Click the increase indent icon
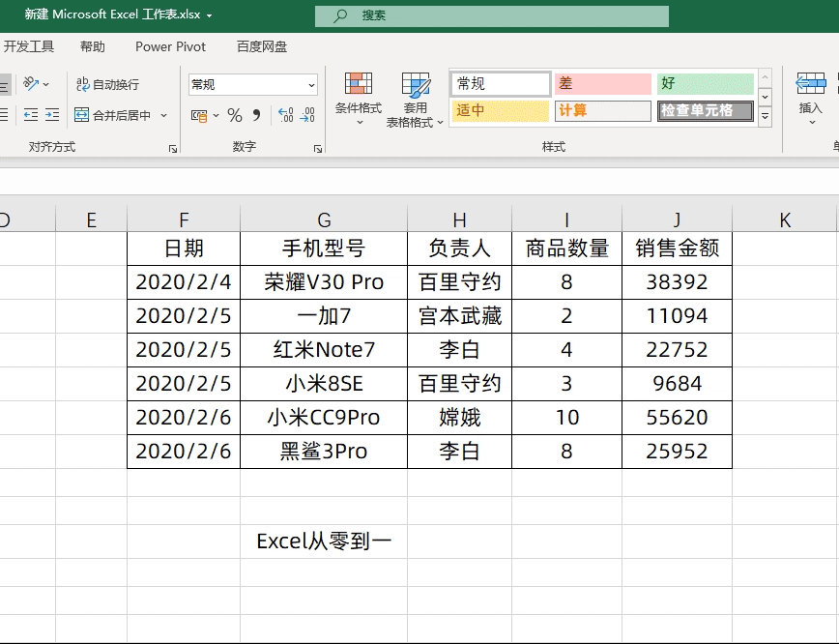 click(52, 115)
